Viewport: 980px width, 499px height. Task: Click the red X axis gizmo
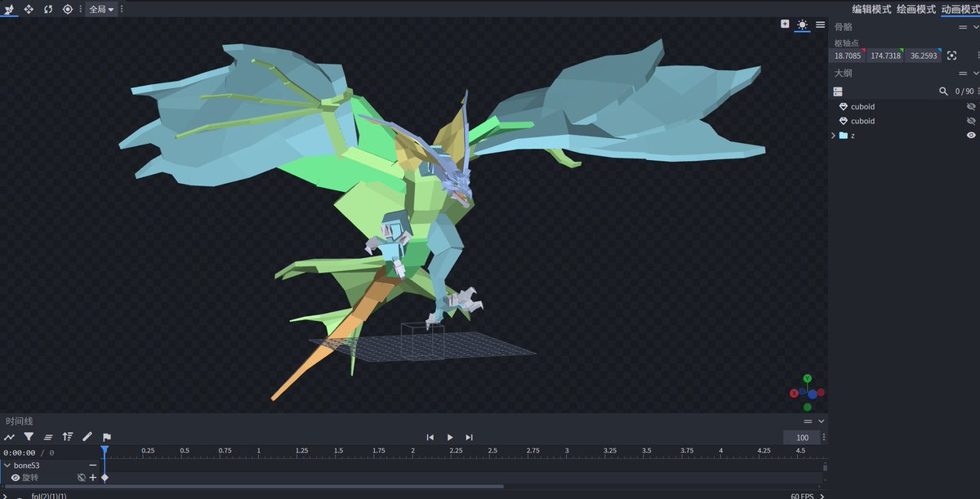[794, 393]
